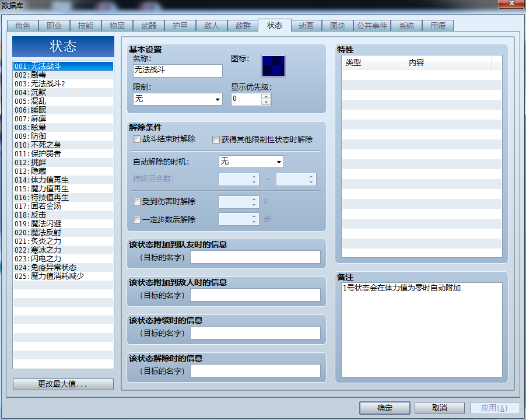Select state 010:不死之身
This screenshot has width=526, height=420.
[x=63, y=145]
